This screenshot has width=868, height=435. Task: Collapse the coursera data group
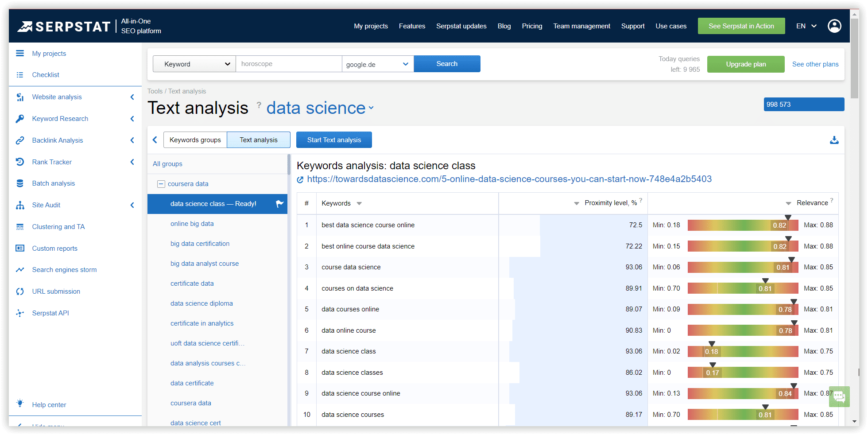pos(161,183)
